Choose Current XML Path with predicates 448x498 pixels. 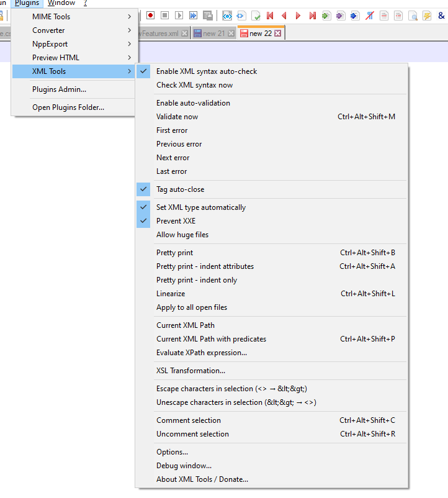click(x=271, y=339)
